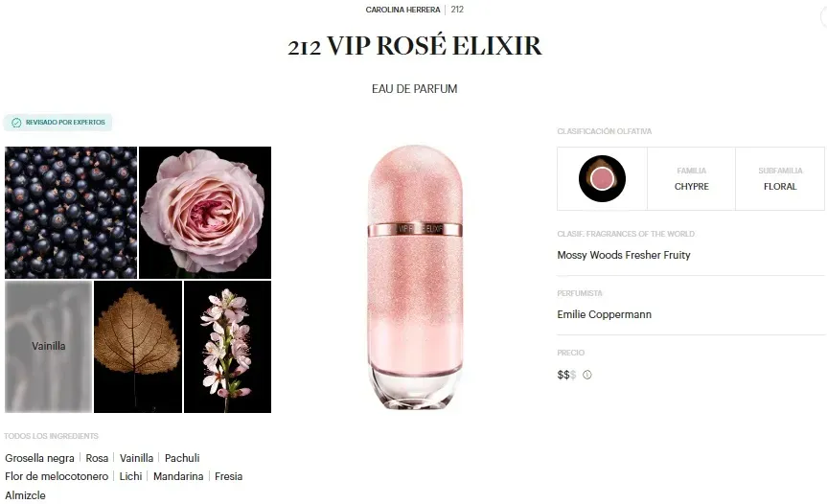Click the price info icon
827x504 pixels.
(x=587, y=375)
